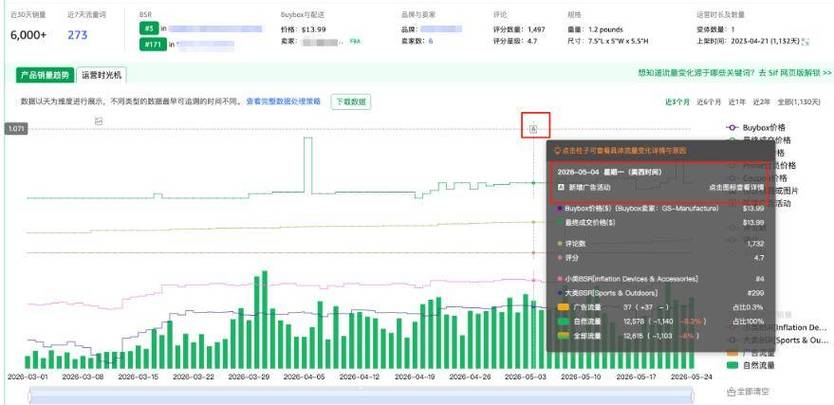Switch to the 运营时光机 tab
This screenshot has width=834, height=405.
click(x=101, y=75)
